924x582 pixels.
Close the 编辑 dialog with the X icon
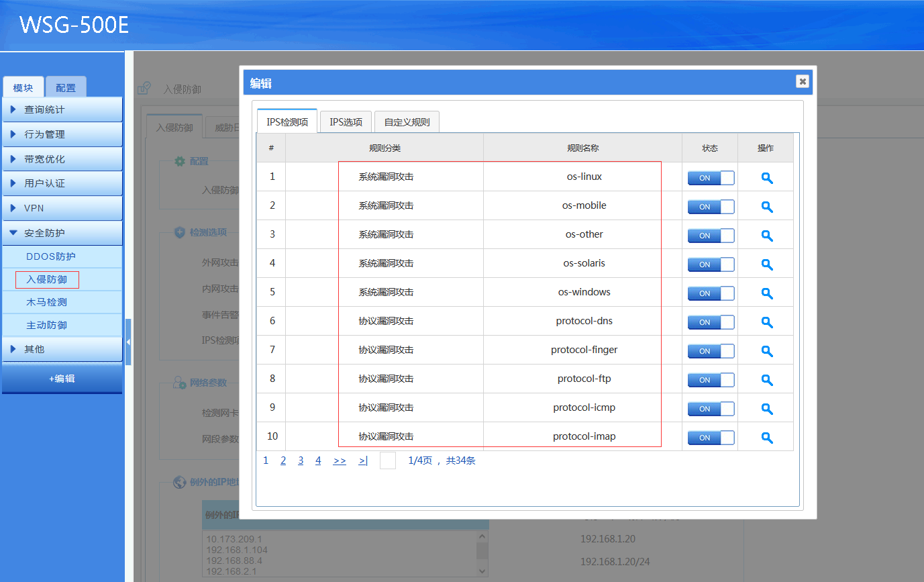click(x=802, y=82)
